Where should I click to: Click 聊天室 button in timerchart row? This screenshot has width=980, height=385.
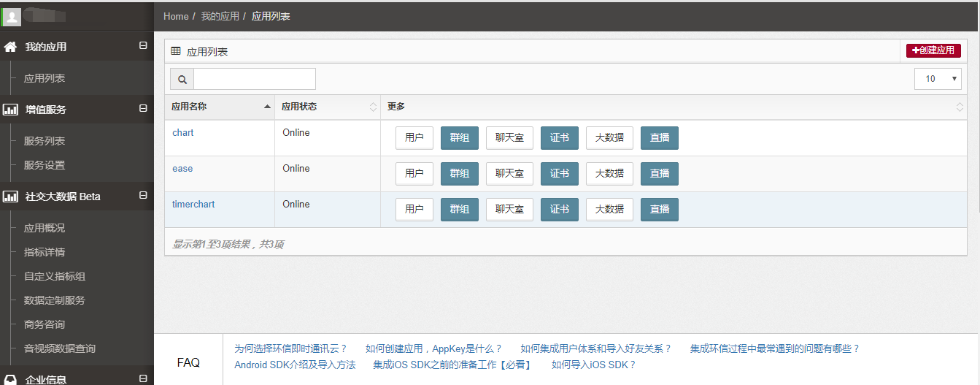tap(509, 210)
